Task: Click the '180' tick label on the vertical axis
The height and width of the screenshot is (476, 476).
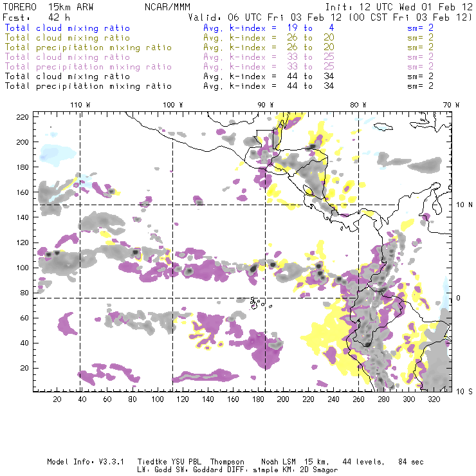Action: [23, 167]
